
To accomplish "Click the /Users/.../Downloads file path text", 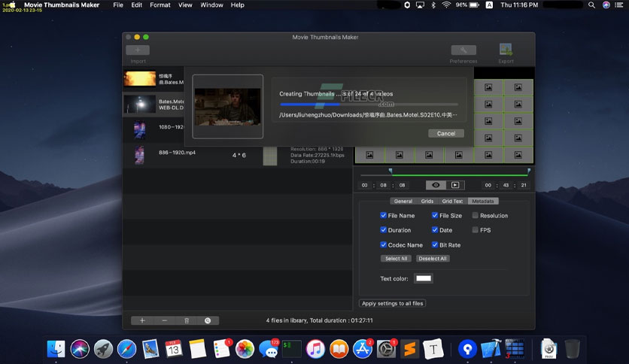I will coord(368,115).
